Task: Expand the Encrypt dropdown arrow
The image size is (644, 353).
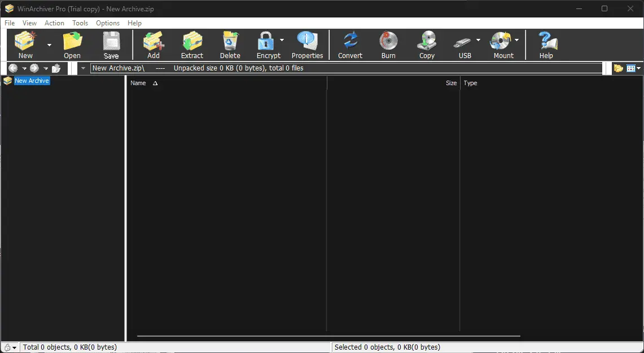Action: pyautogui.click(x=282, y=40)
